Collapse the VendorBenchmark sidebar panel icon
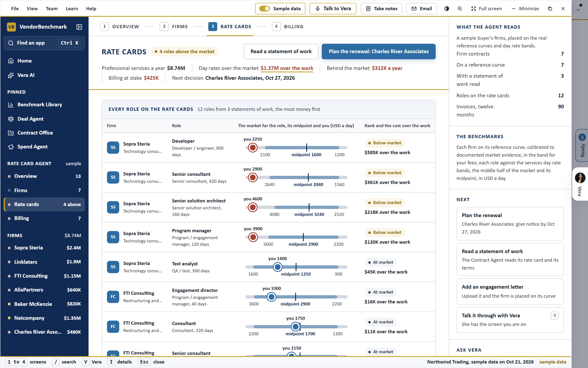The height and width of the screenshot is (368, 588). point(79,27)
